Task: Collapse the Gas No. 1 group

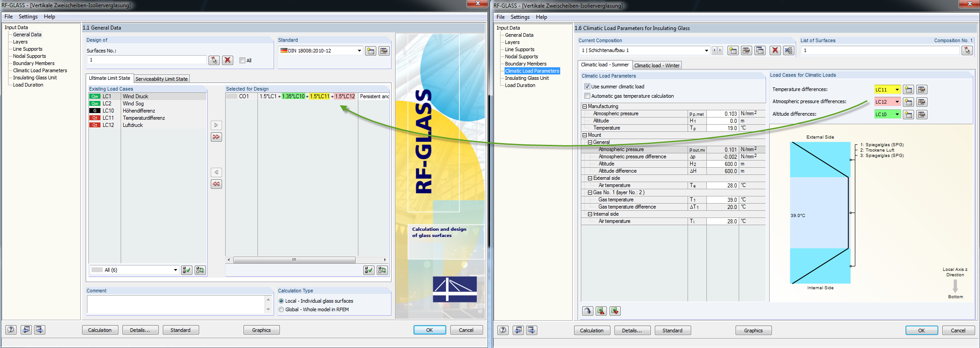Action: (590, 192)
